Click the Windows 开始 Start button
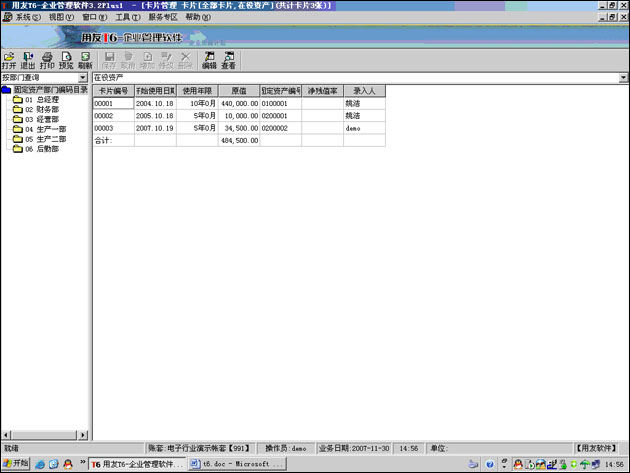The image size is (630, 473). click(16, 463)
